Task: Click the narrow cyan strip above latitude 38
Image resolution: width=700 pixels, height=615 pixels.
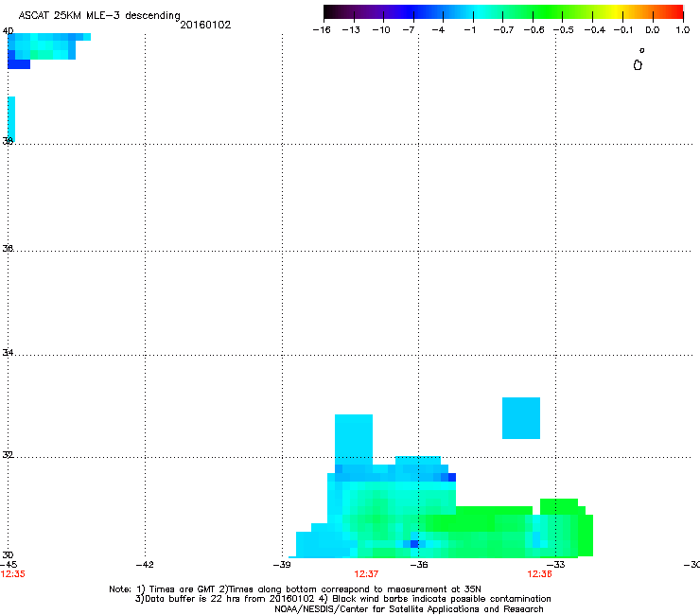Action: click(x=11, y=119)
